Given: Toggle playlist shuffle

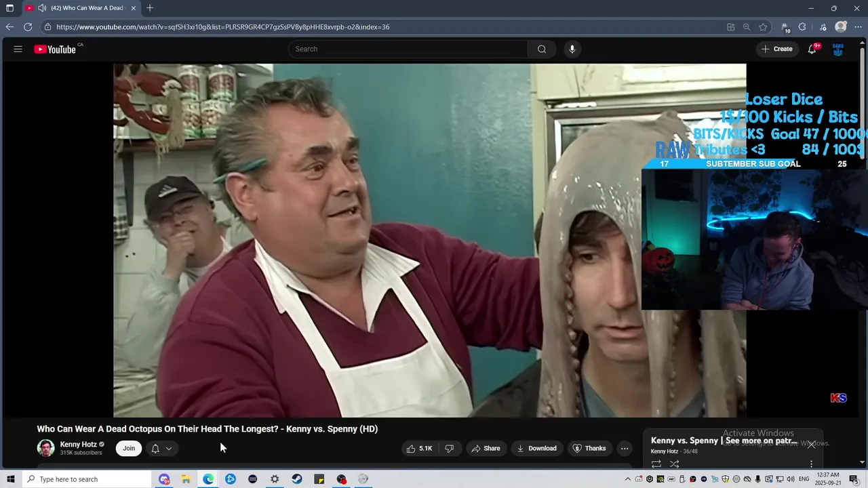Looking at the screenshot, I should 674,464.
